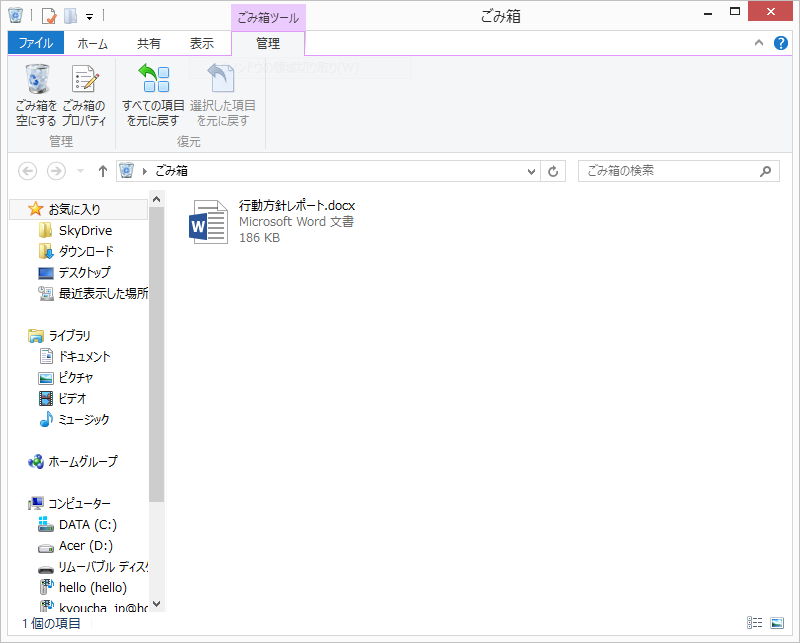Switch to the 表示 ribbon tab

tap(202, 43)
